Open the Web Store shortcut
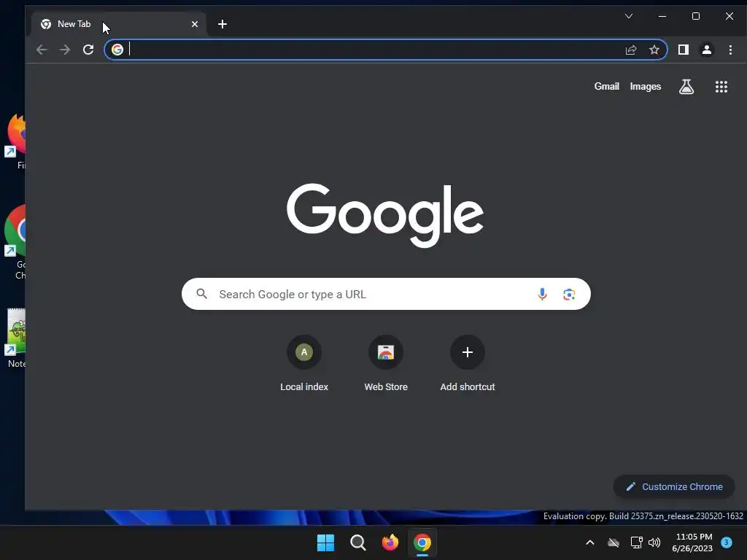 click(x=386, y=364)
